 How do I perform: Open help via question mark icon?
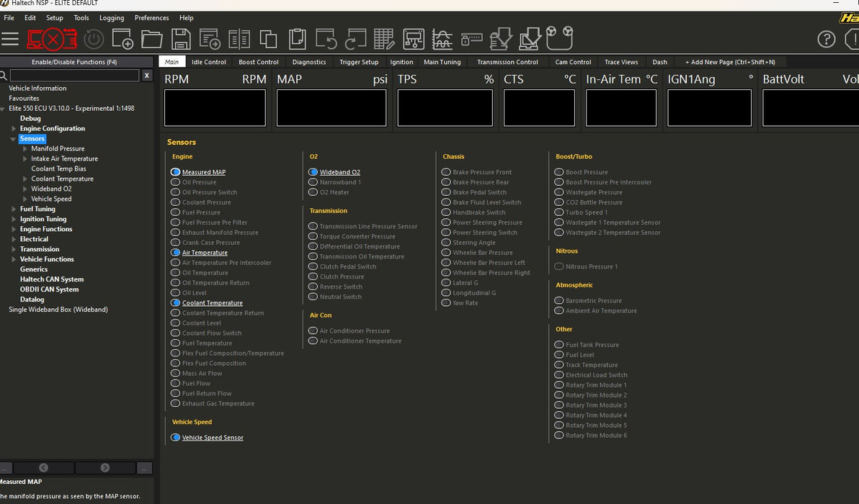point(826,39)
